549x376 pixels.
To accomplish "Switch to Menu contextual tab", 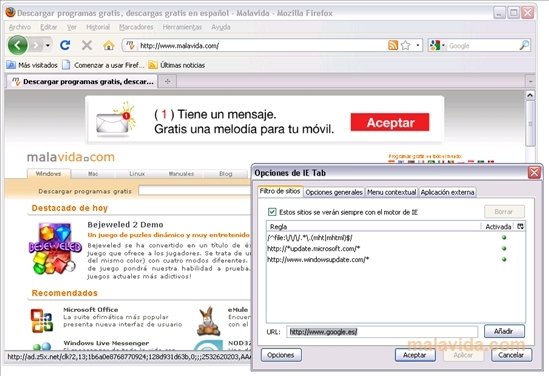I will coord(391,192).
